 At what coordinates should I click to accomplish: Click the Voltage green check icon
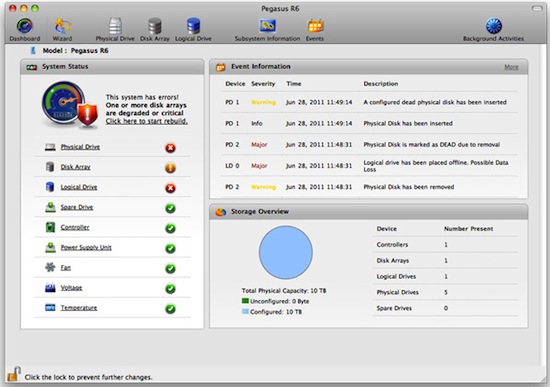[170, 289]
